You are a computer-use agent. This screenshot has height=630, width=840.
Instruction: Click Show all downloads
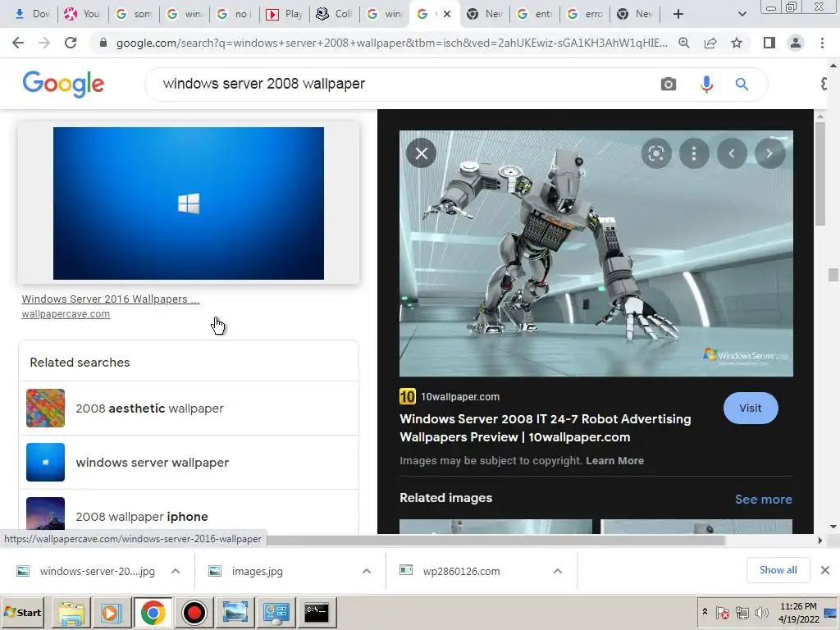click(778, 571)
